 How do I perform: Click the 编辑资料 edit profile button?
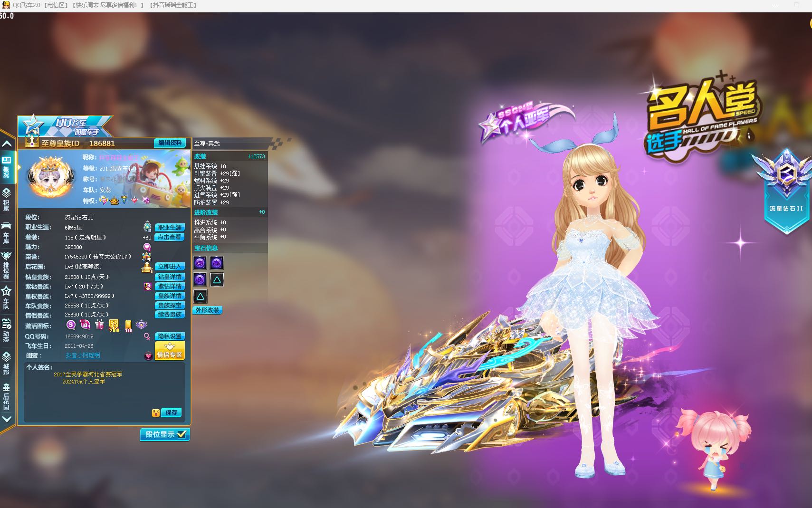[170, 143]
